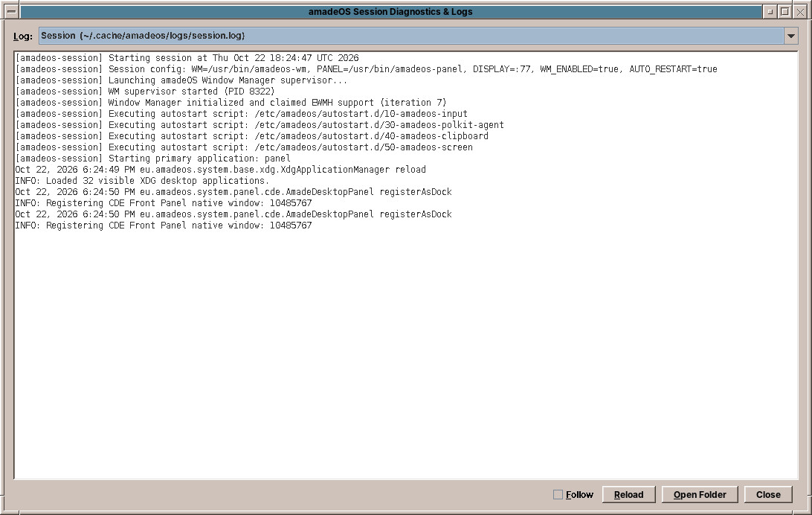The width and height of the screenshot is (812, 515).
Task: Click the autostart line for 50-amadeos-screen
Action: point(244,147)
